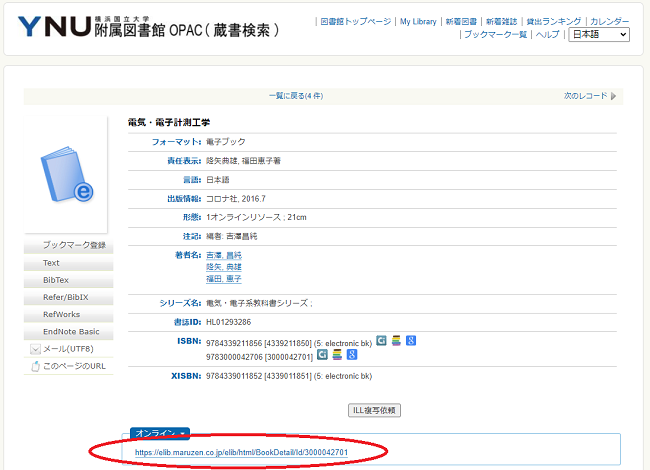Return to results via 一覧に戻る(4 件)

click(296, 96)
